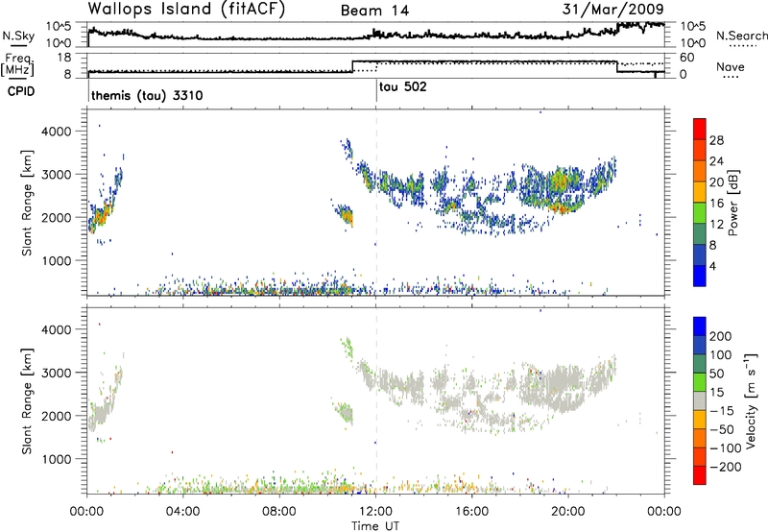Click 'themis (tau) 3310' CPID text
Image resolution: width=768 pixels, height=532 pixels.
coord(147,95)
